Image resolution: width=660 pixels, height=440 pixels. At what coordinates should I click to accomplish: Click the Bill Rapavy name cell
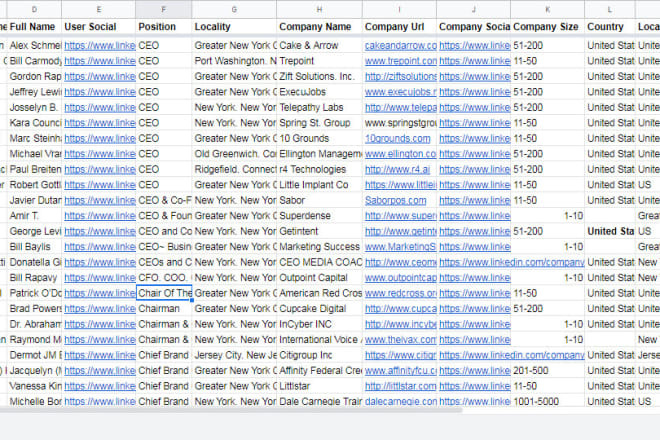click(35, 278)
